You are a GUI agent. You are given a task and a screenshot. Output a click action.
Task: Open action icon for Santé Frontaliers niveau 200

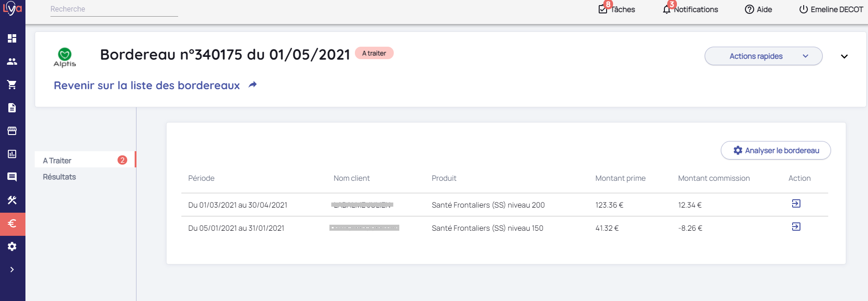pos(796,203)
